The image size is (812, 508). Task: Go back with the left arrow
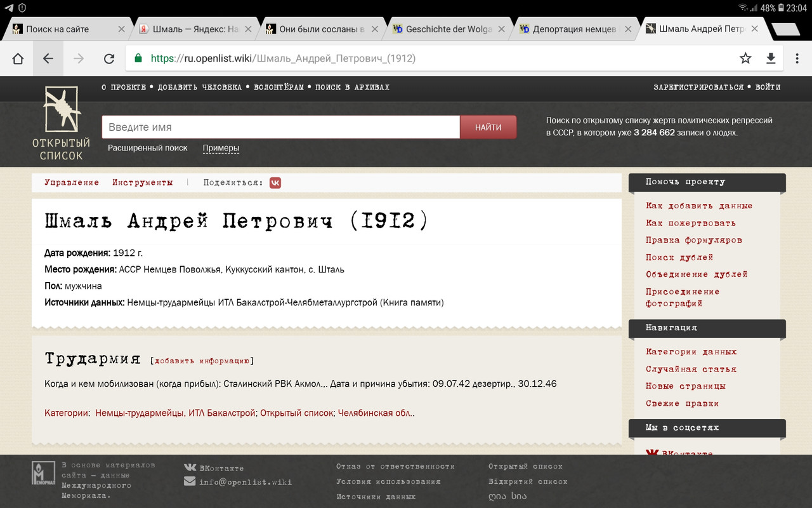pyautogui.click(x=48, y=58)
